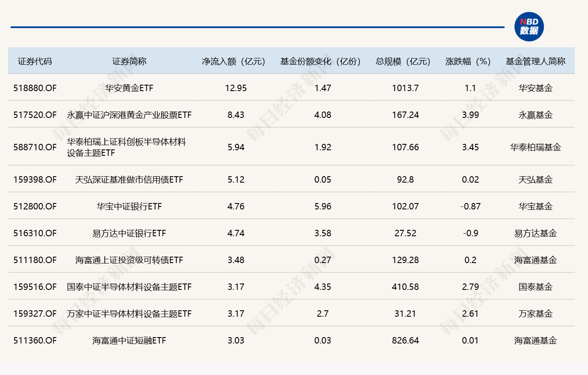Click share change value 4.35
This screenshot has width=588, height=375.
323,287
